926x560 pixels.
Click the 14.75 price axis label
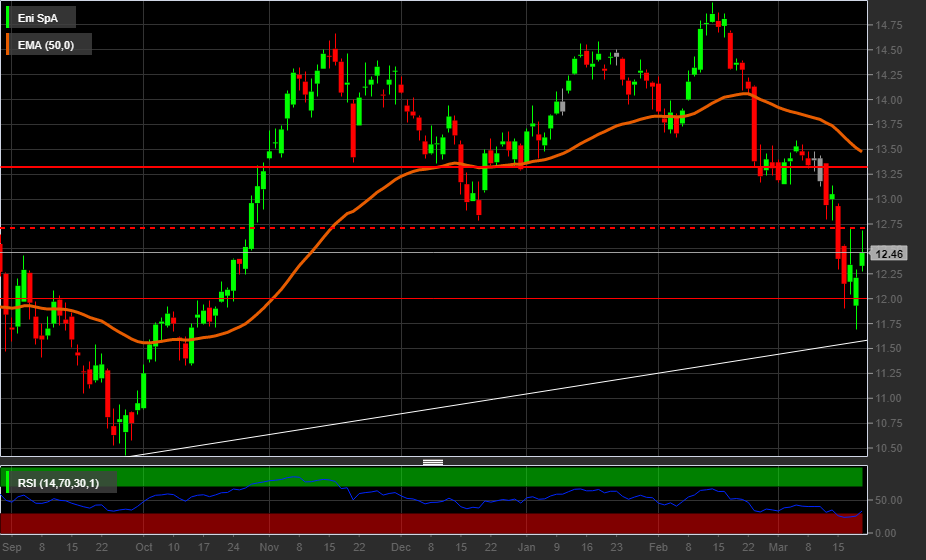coord(889,25)
